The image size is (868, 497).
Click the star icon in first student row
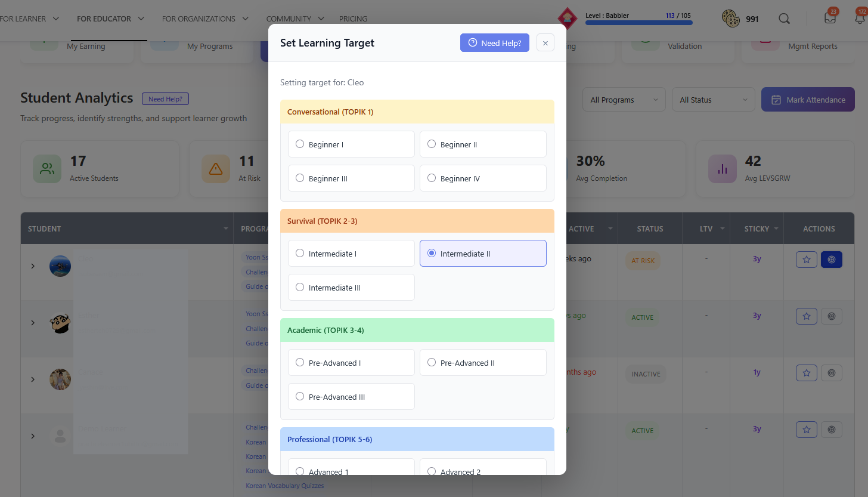[x=806, y=260]
